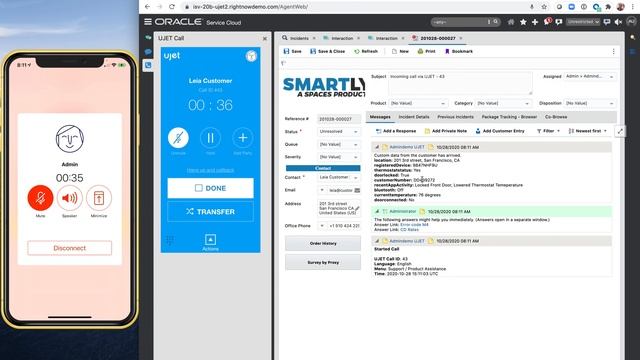Click Save & Close in the toolbar

click(327, 51)
